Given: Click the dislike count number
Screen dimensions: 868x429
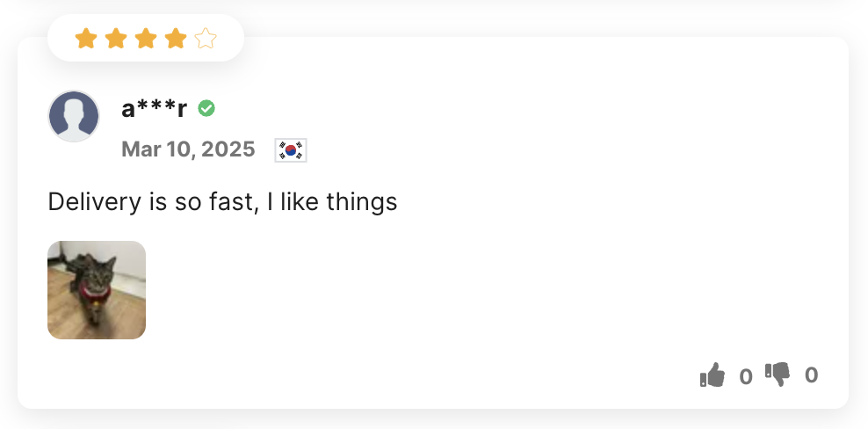Looking at the screenshot, I should click(x=812, y=375).
